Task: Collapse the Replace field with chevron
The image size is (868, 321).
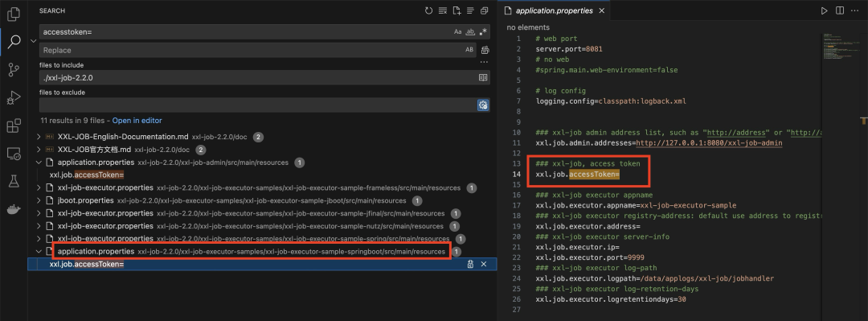Action: tap(33, 40)
